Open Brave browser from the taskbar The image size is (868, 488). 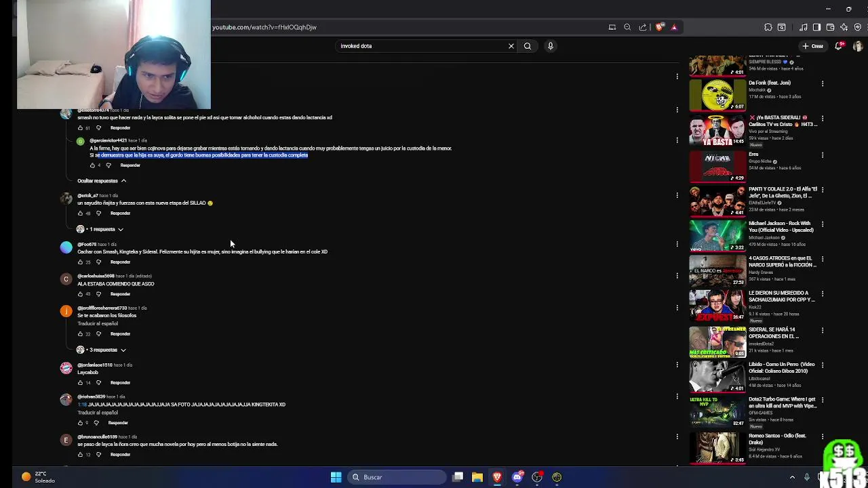[497, 477]
